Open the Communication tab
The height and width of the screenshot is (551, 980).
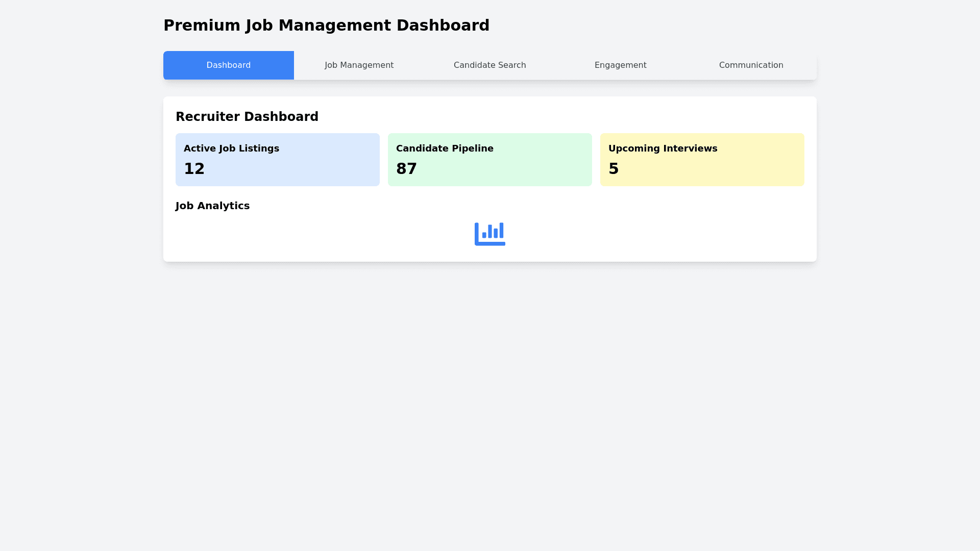(751, 65)
